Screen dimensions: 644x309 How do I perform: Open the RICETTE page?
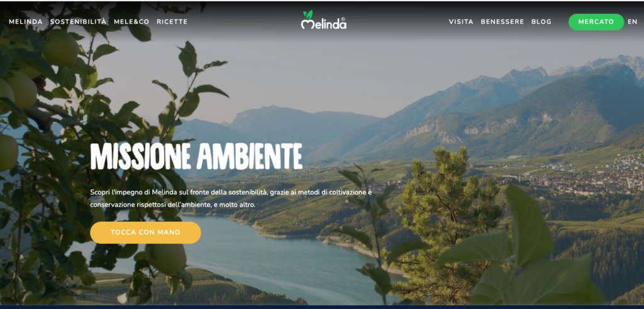172,22
